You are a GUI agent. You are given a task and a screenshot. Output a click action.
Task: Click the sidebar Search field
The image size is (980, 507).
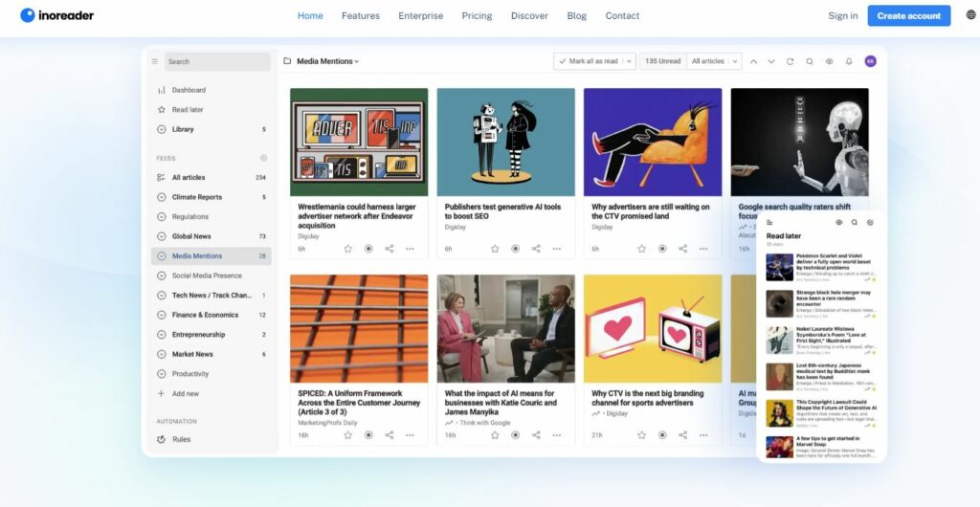pyautogui.click(x=217, y=61)
